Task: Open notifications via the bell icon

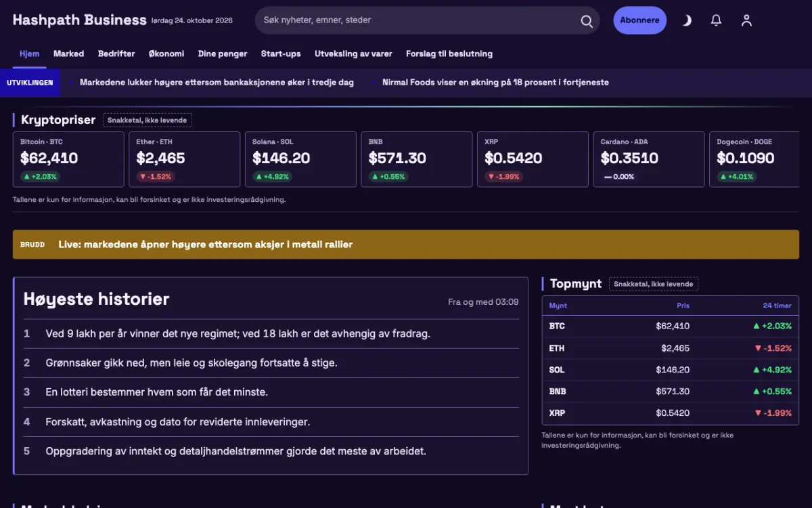Action: (717, 20)
